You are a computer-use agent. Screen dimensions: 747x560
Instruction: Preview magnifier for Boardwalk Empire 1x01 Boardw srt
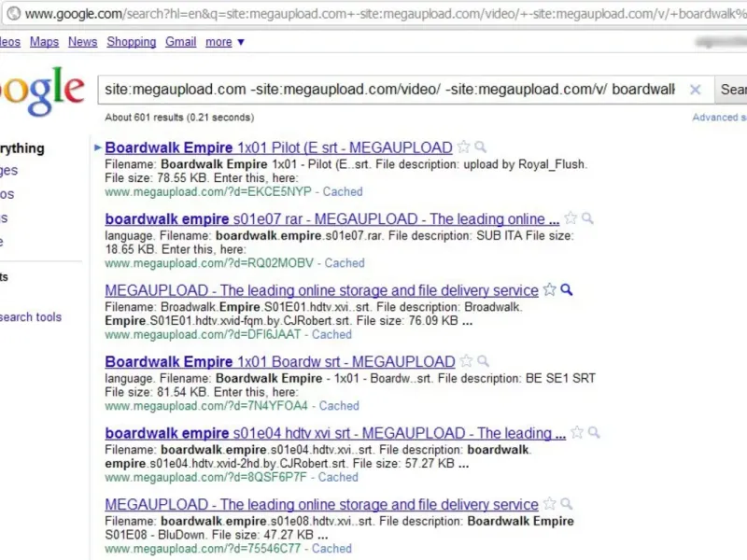coord(484,361)
